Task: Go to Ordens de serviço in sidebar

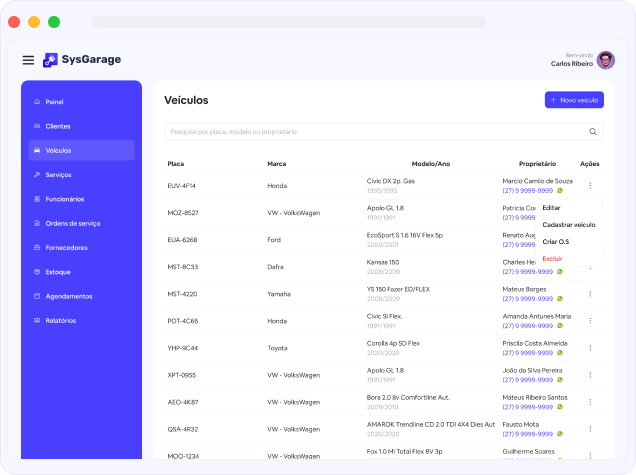Action: 73,223
